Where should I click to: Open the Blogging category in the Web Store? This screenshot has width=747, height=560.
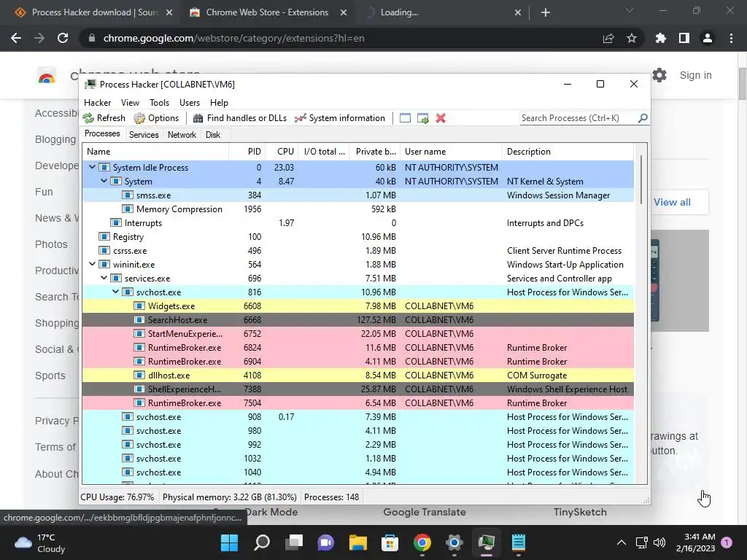[55, 139]
